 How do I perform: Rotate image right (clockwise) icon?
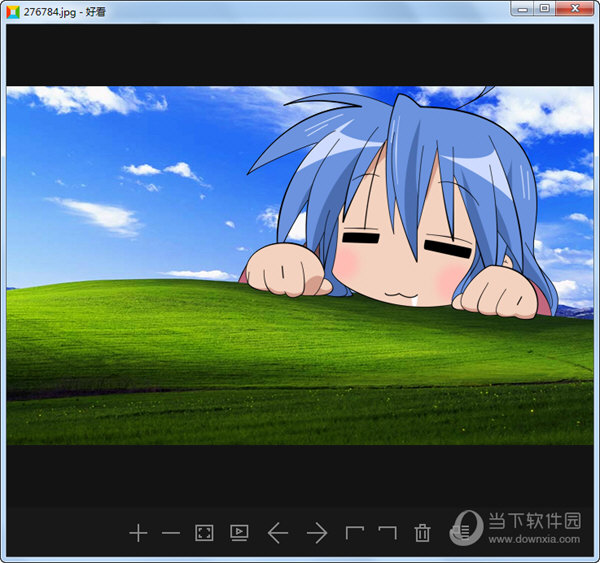point(387,533)
